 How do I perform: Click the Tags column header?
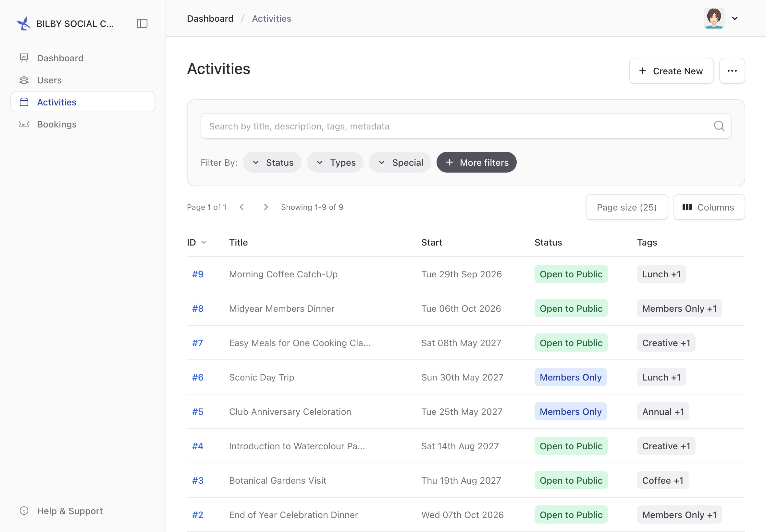(x=647, y=242)
